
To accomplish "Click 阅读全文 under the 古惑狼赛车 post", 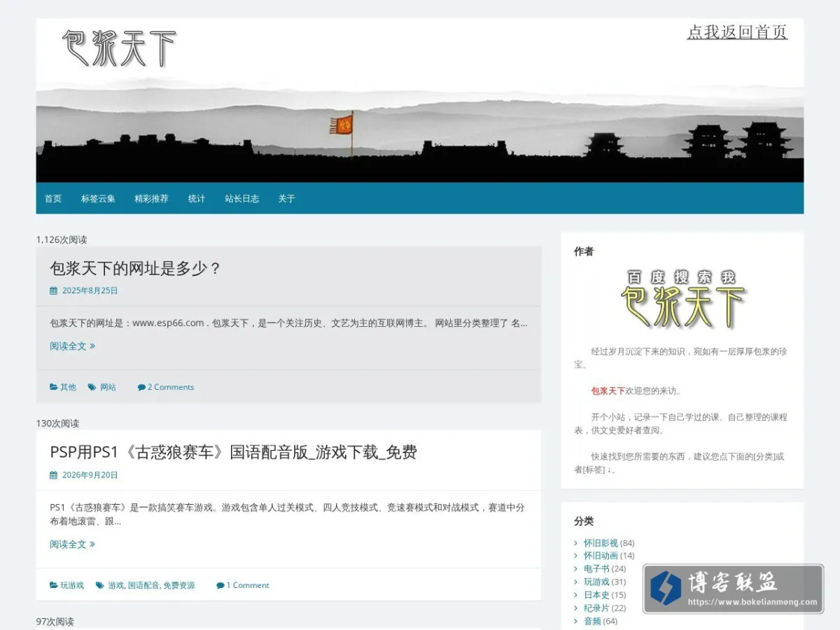I will click(x=72, y=544).
